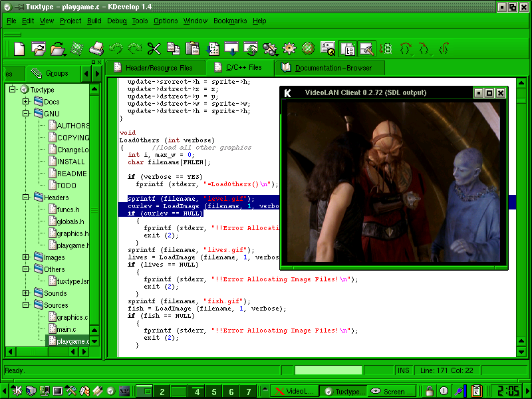
Task: Click the step over debug icon
Action: (x=406, y=49)
